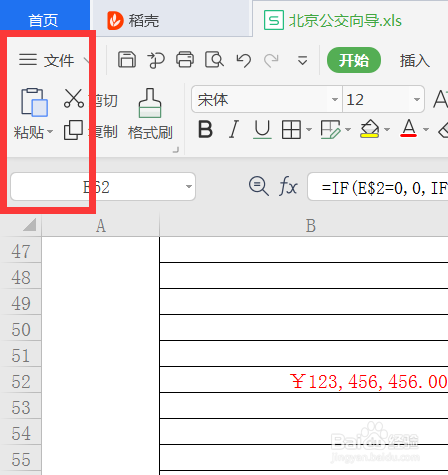Click the increase font size A icon
Screen dimensions: 448x475
tap(441, 99)
